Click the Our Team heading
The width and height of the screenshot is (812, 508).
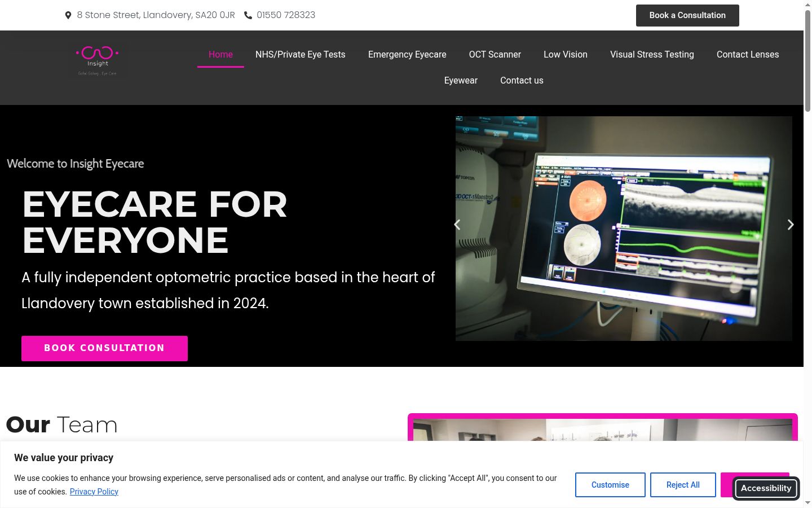click(61, 425)
